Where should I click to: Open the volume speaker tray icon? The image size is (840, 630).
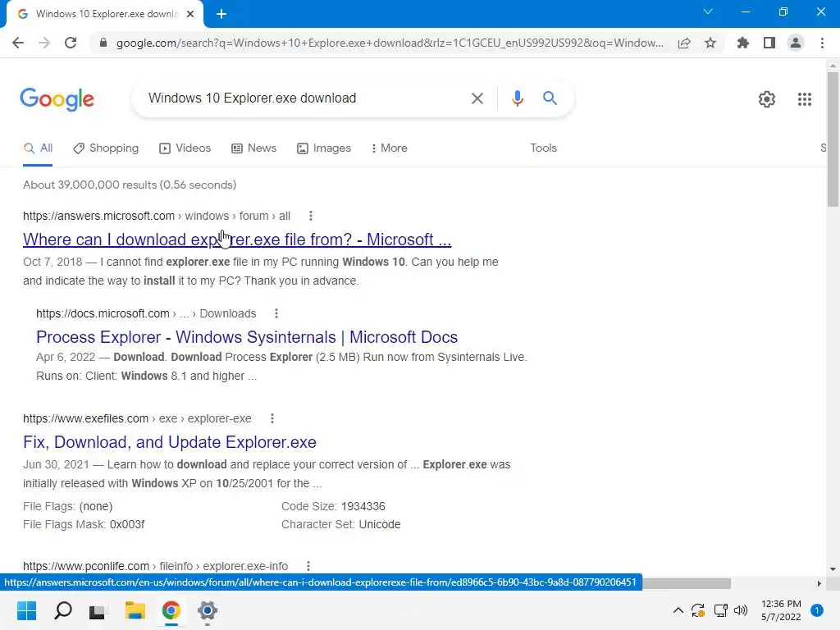[741, 610]
